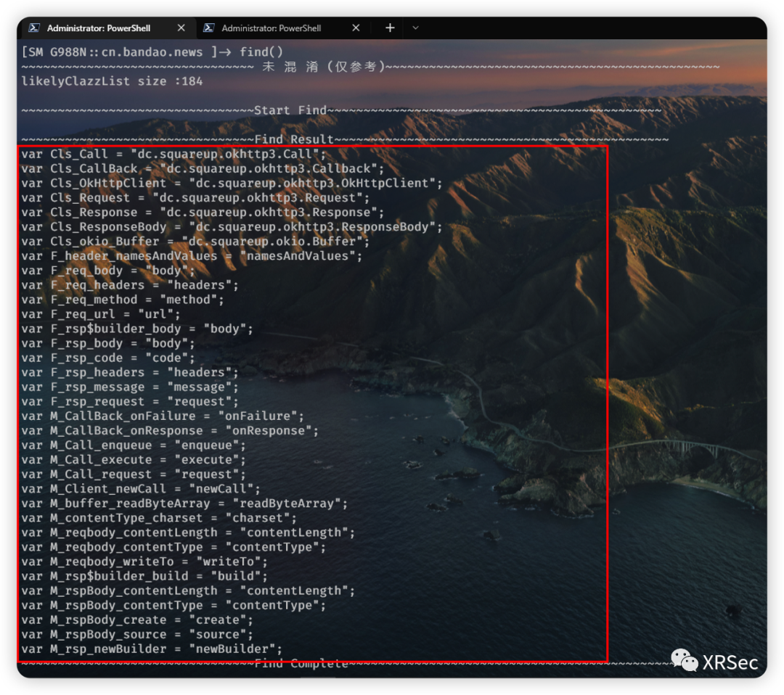Screen dimensions: 784x695
Task: Switch to the second Administrator: PowerShell tab
Action: click(271, 28)
